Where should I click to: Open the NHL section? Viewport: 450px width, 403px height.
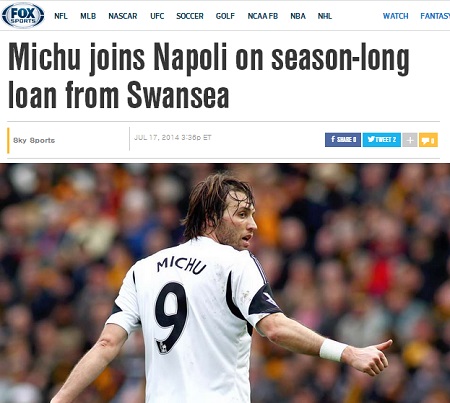pos(325,16)
